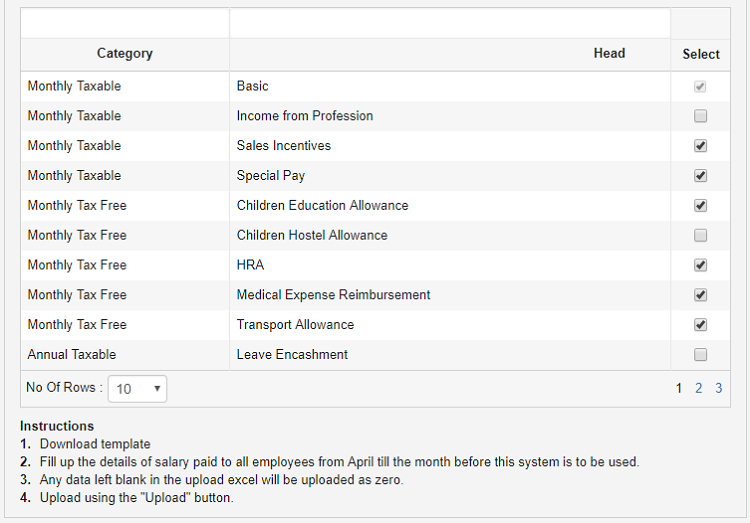Uncheck the Special Pay checkbox
Viewport: 750px width, 523px height.
click(700, 176)
